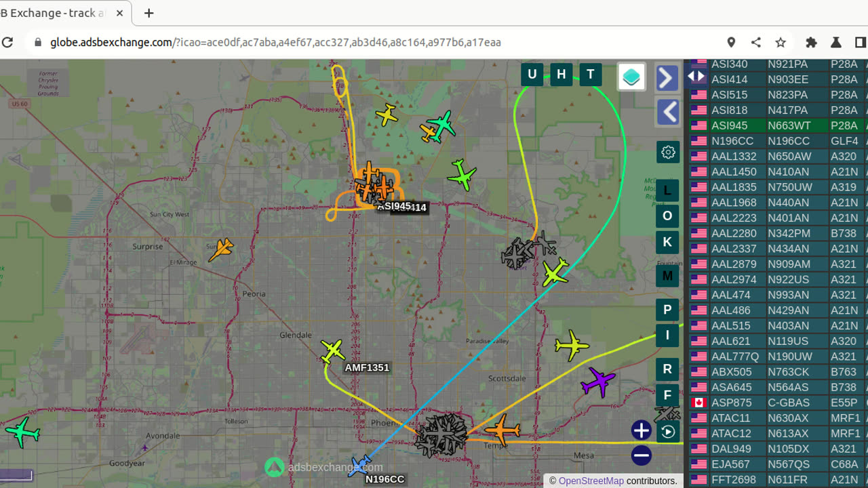The image size is (868, 488).
Task: Close the ADS-B Exchange tab
Action: [120, 13]
